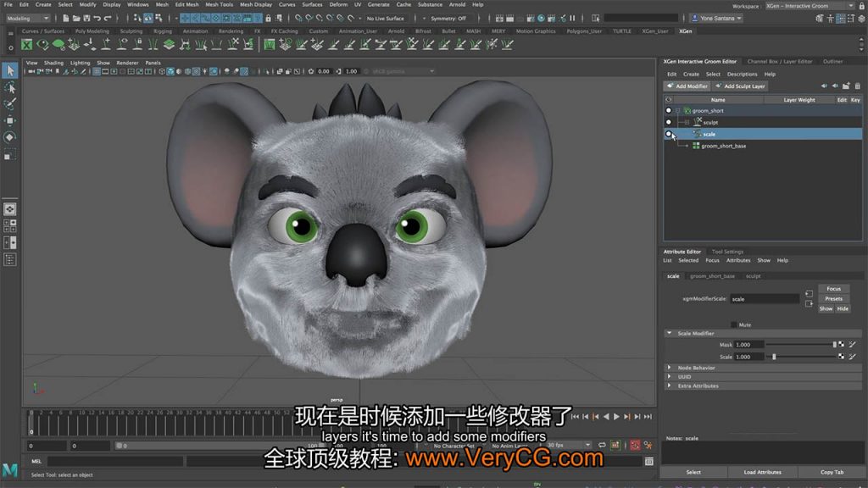
Task: Choose the Scale tool in the toolbox
Action: pos(10,154)
